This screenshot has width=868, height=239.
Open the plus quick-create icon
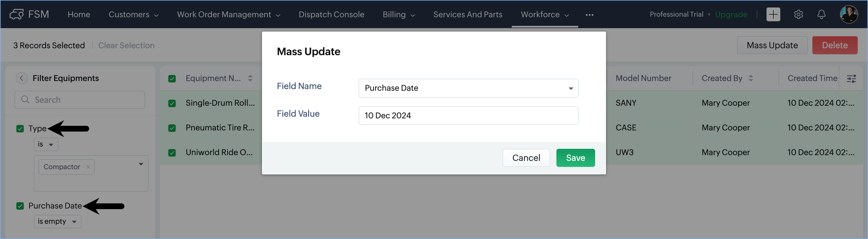pyautogui.click(x=773, y=15)
